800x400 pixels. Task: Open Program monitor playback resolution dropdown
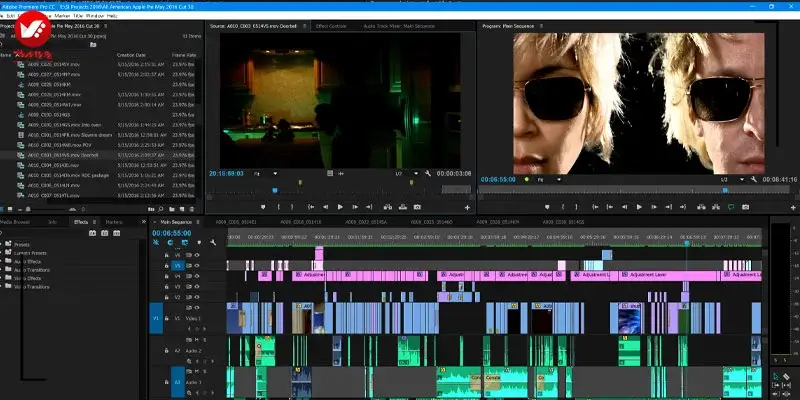click(x=732, y=180)
